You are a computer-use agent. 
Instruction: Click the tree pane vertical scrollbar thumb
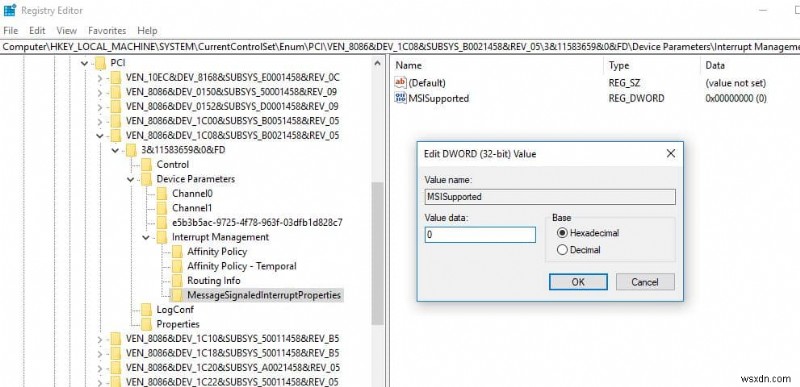[x=378, y=253]
